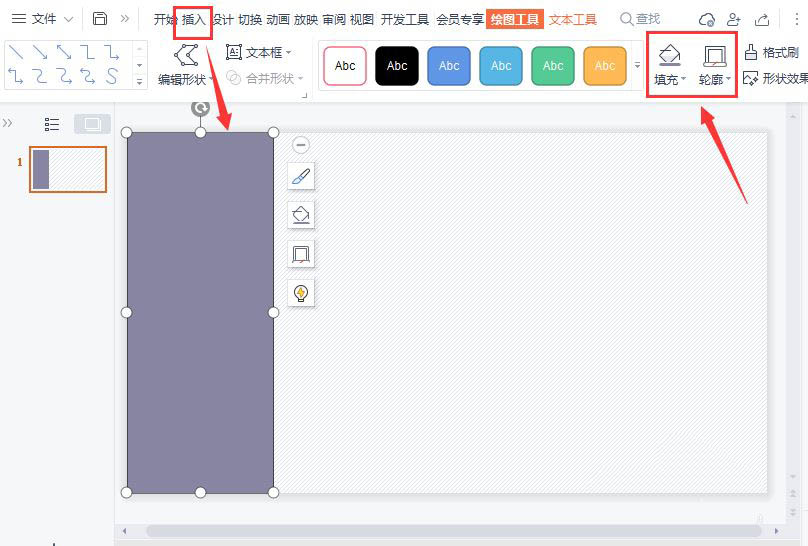The width and height of the screenshot is (808, 546).
Task: Select the curved connector shape
Action: (x=40, y=76)
